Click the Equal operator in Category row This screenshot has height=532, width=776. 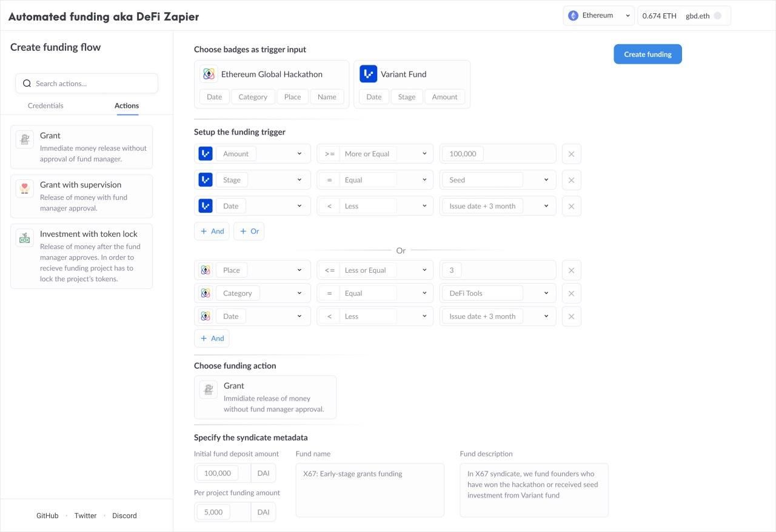375,293
